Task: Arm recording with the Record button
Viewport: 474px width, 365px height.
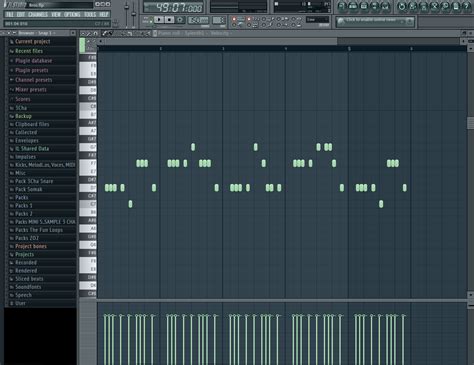Action: 180,20
